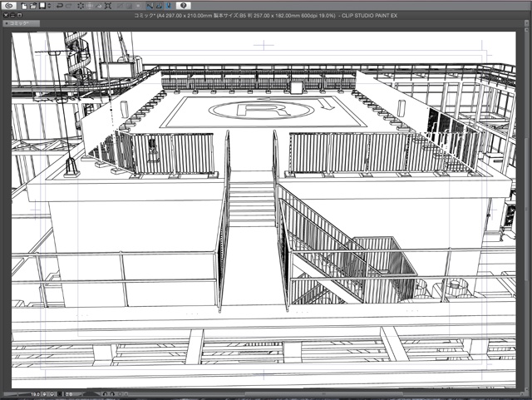Click the fill toolbar icon
This screenshot has height=400, width=532.
coord(100,6)
